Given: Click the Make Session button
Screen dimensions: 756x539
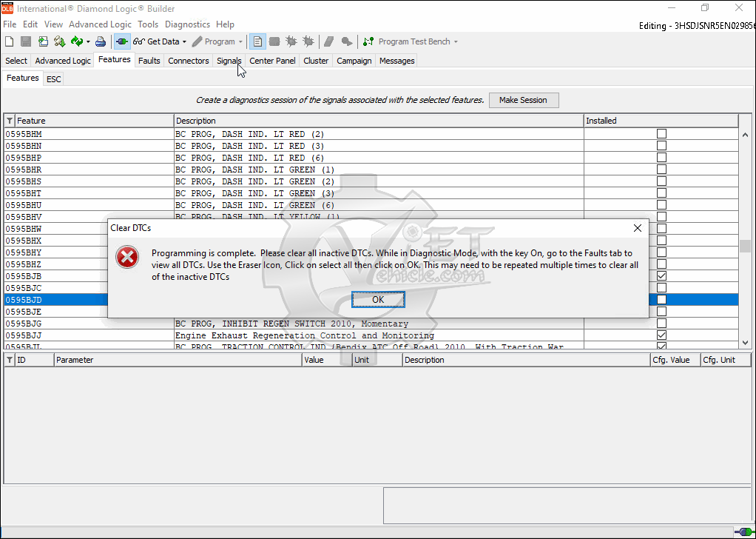Looking at the screenshot, I should pos(524,101).
